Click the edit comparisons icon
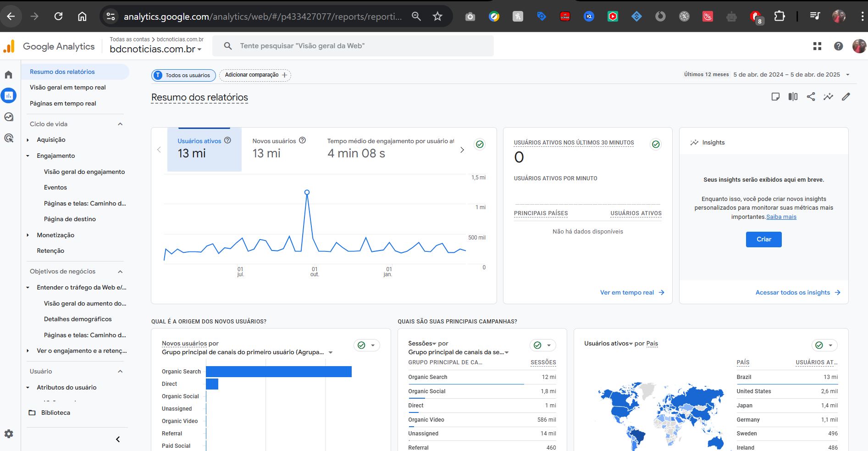 pos(793,96)
